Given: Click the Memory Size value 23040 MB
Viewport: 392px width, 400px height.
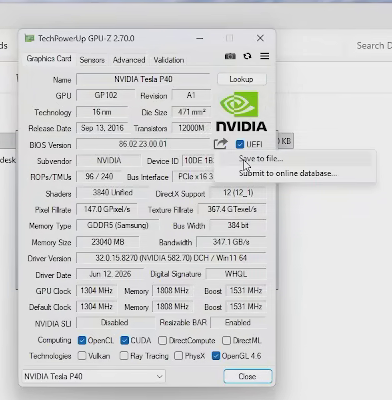Looking at the screenshot, I should click(108, 242).
